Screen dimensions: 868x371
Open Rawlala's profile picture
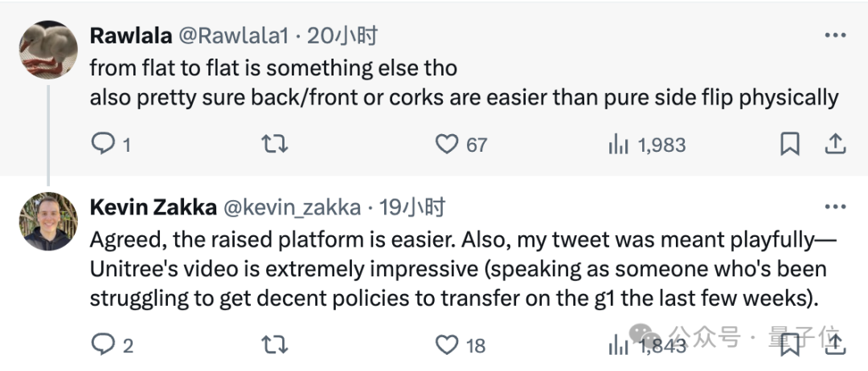(x=48, y=50)
